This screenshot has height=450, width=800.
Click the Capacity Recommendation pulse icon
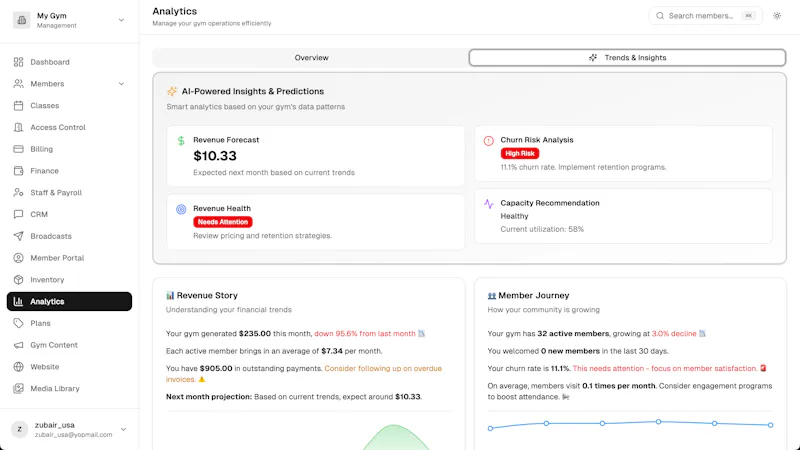point(488,204)
